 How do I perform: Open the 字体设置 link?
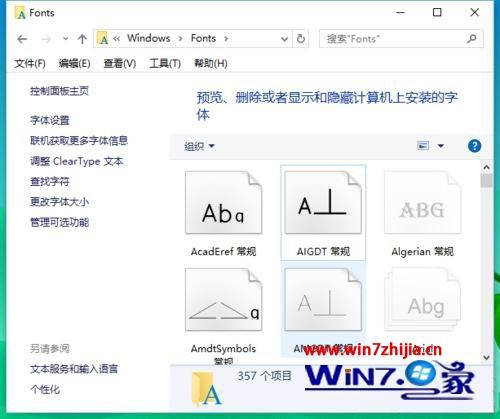point(50,120)
